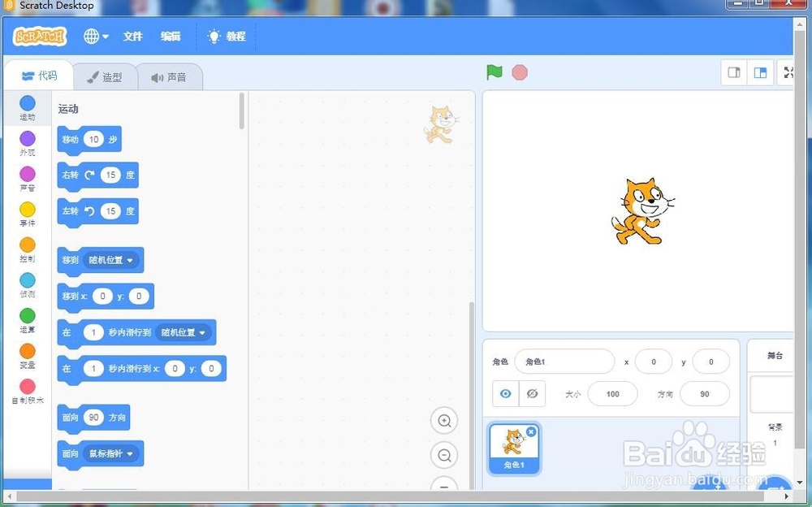The width and height of the screenshot is (812, 507).
Task: Click the sprite y position field
Action: [x=711, y=362]
